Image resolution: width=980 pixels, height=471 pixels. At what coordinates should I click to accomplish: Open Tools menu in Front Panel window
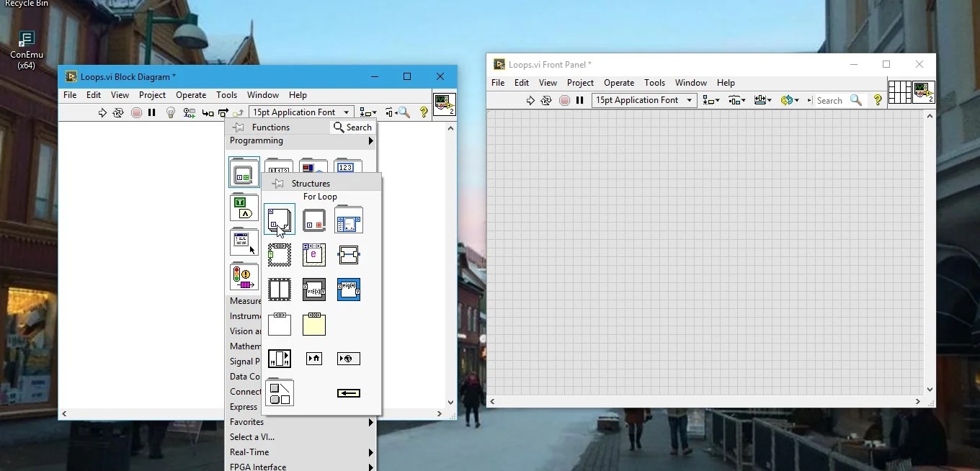[x=654, y=83]
